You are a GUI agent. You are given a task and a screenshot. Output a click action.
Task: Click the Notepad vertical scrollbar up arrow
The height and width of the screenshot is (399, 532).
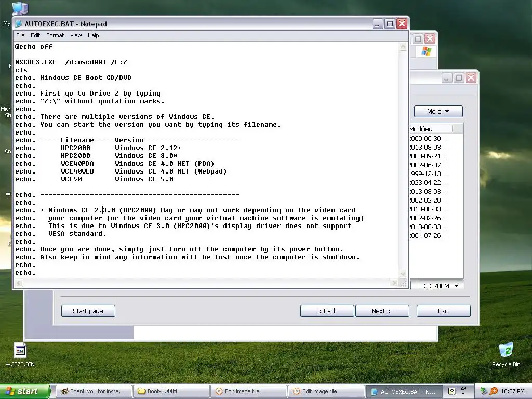coord(403,47)
